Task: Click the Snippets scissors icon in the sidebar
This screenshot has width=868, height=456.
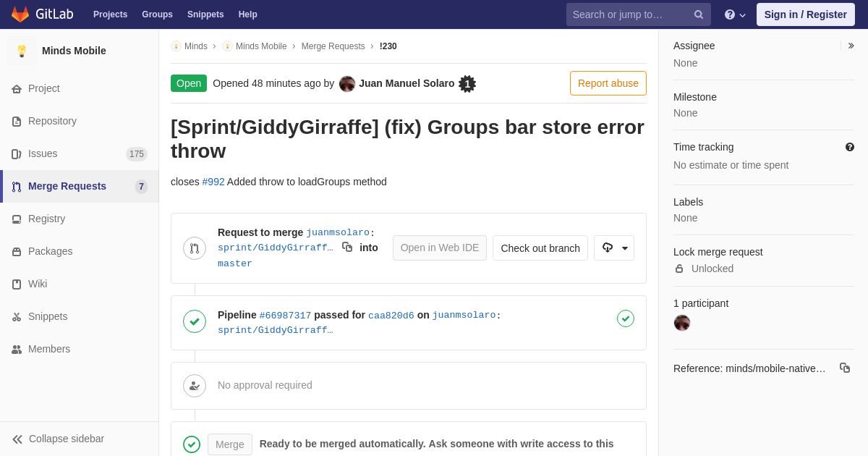Action: coord(17,317)
